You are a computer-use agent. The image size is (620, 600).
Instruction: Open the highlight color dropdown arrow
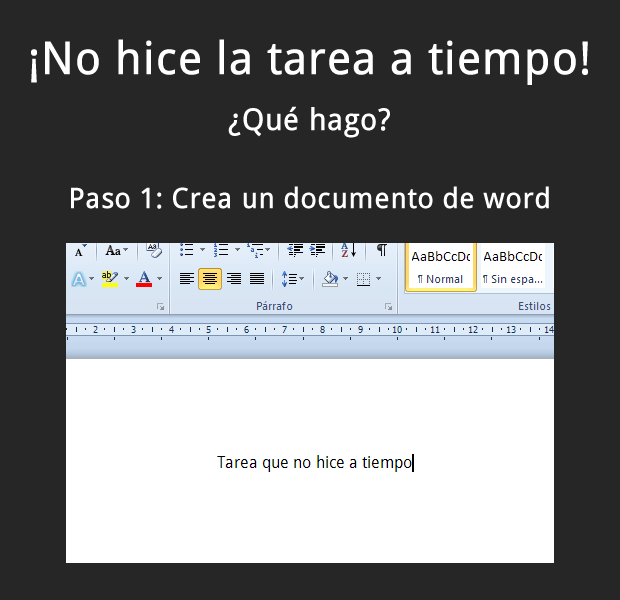coord(127,279)
